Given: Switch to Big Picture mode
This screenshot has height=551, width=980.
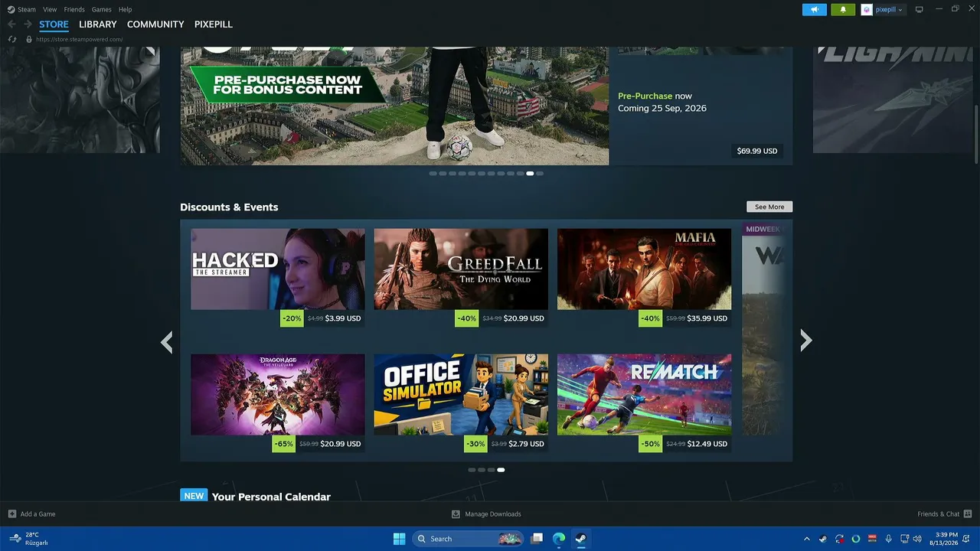Looking at the screenshot, I should pyautogui.click(x=920, y=9).
